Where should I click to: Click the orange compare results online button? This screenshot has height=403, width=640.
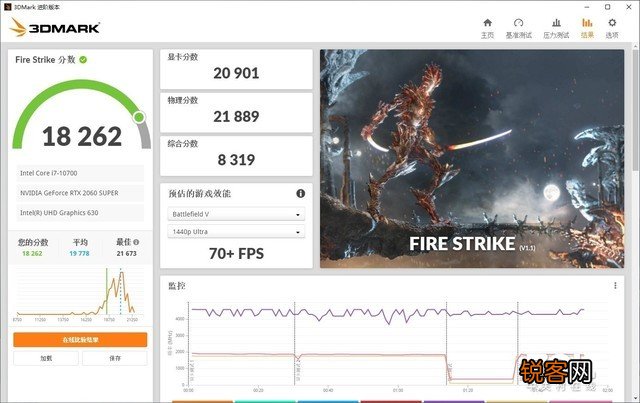pyautogui.click(x=80, y=340)
